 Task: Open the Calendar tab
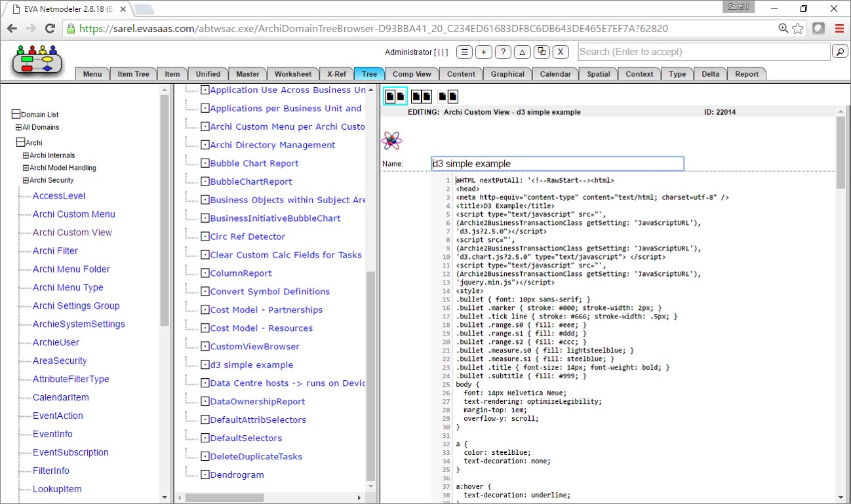(555, 74)
